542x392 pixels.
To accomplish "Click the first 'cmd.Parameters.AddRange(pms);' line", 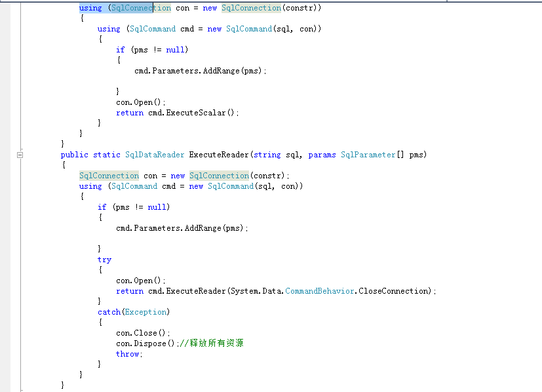I will click(x=201, y=71).
